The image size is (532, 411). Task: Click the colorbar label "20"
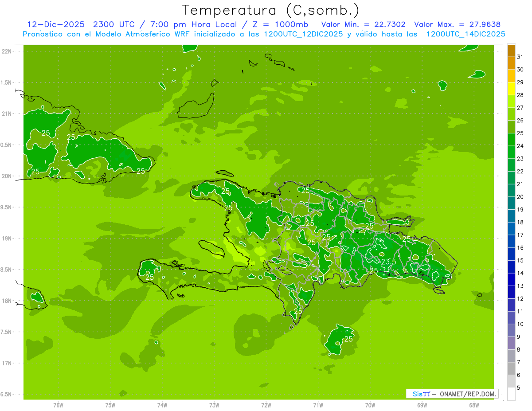tap(520, 197)
